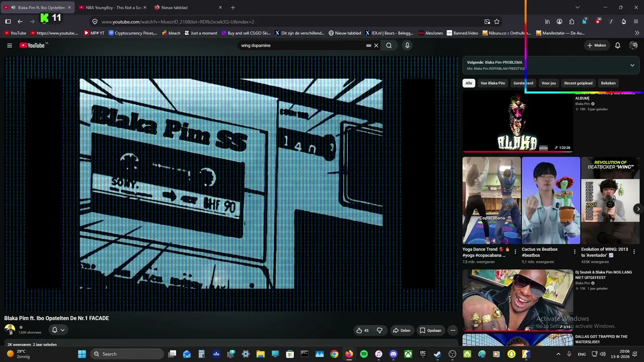Viewport: 644px width, 362px height.
Task: Open more options for Cactus vs Beatbox short
Action: (575, 251)
